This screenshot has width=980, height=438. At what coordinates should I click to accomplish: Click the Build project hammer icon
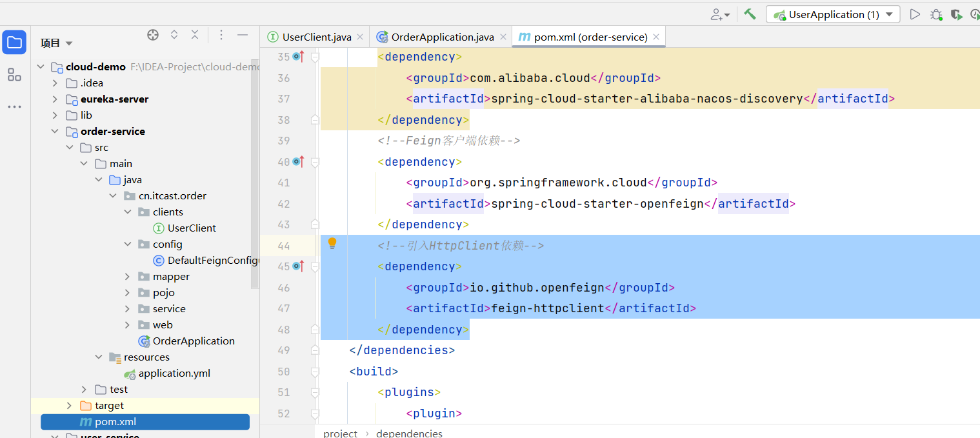[x=750, y=14]
